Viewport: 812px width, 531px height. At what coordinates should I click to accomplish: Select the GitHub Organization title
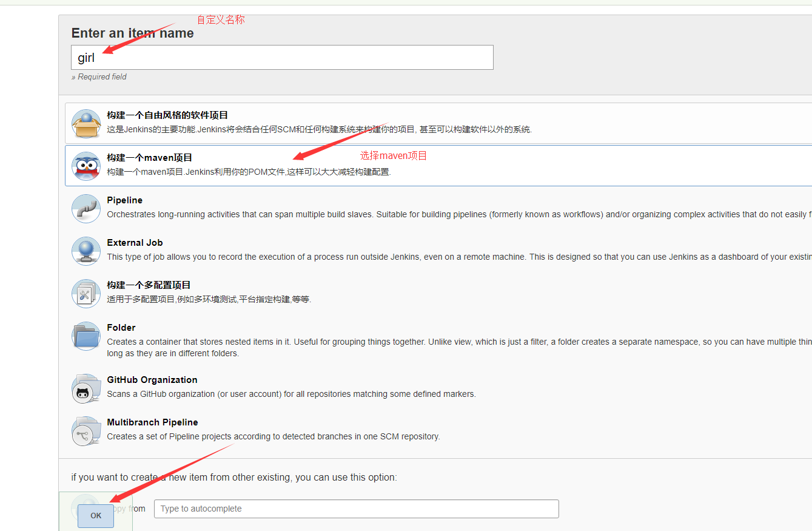[x=152, y=380]
